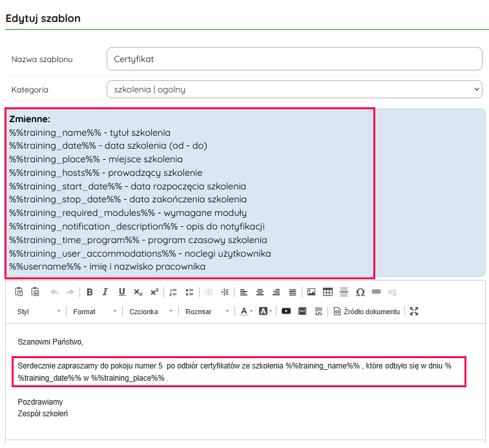Insert a table into the editor
The image size is (489, 448).
(328, 292)
